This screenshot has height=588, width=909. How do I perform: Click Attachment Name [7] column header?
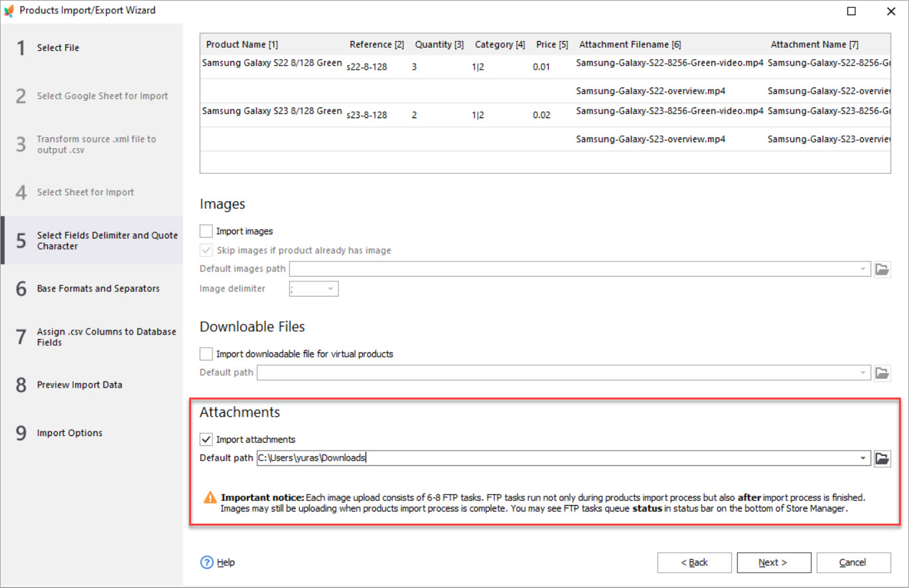tap(814, 44)
